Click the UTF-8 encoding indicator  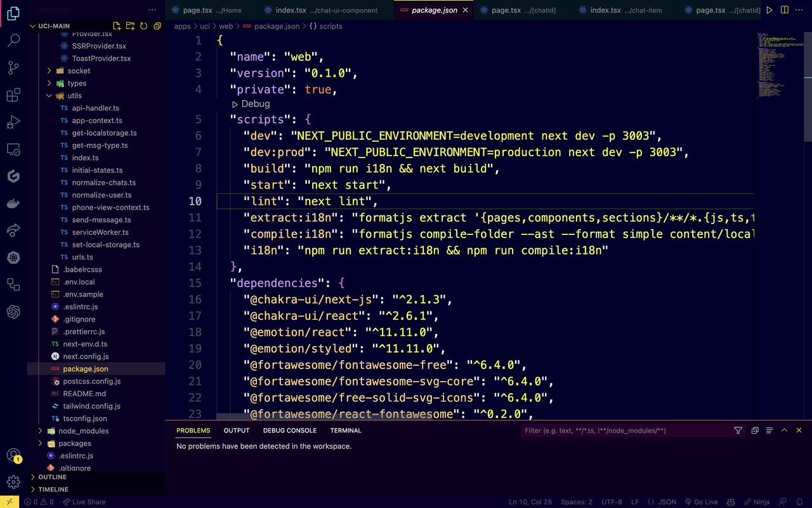[x=612, y=502]
